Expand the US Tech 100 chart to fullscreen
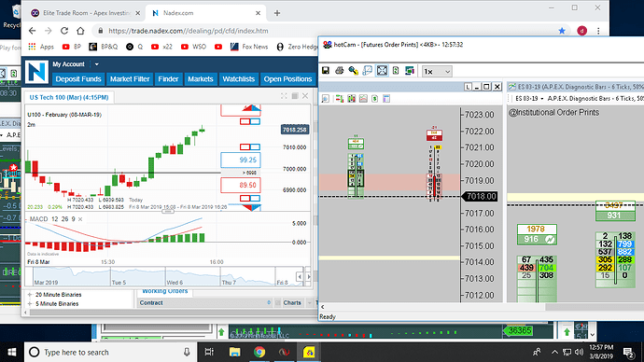The height and width of the screenshot is (362, 644). click(284, 95)
